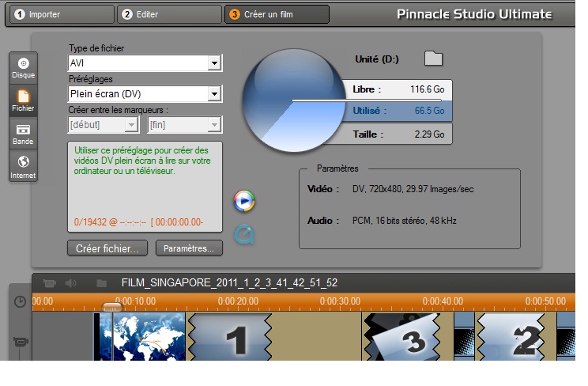
Task: Select Fichier output option
Action: coord(23,100)
